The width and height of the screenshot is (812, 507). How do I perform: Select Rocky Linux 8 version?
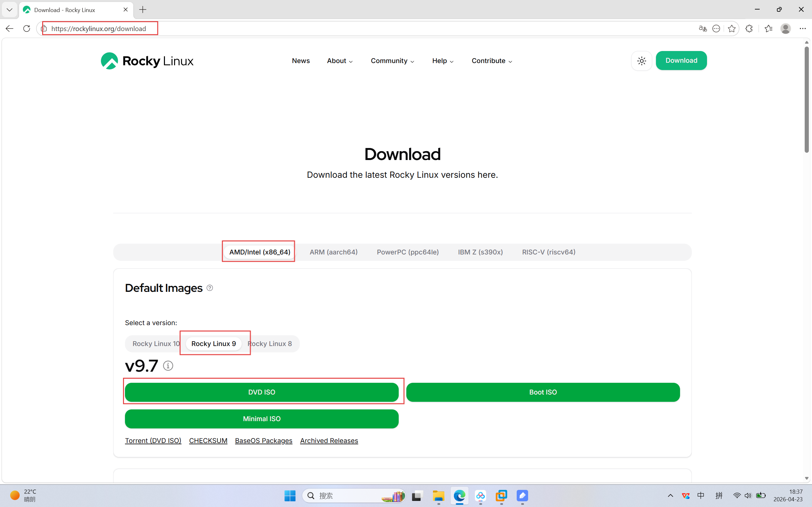click(271, 344)
